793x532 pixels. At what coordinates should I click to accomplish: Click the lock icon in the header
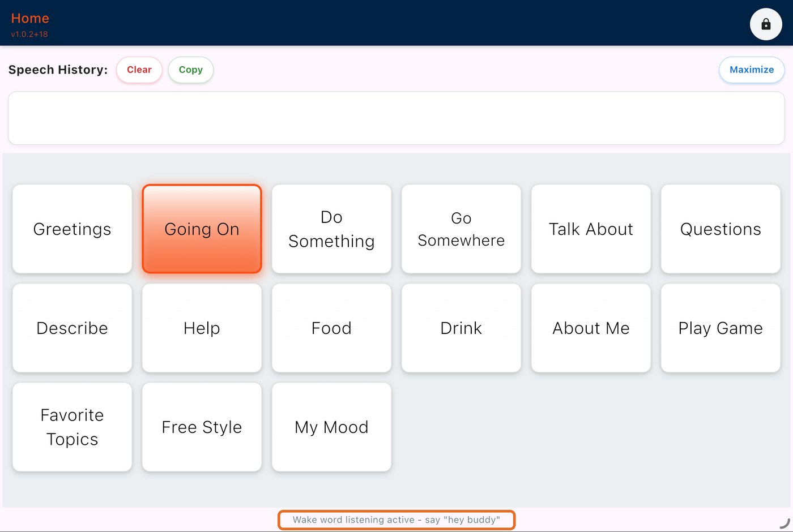pyautogui.click(x=766, y=24)
